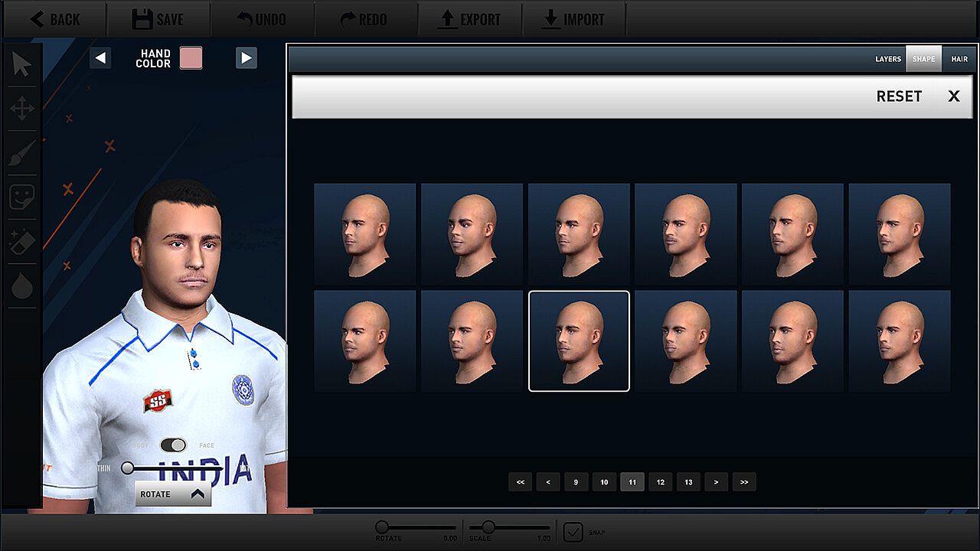Click the Thin body width slider handle
980x551 pixels.
pos(127,468)
